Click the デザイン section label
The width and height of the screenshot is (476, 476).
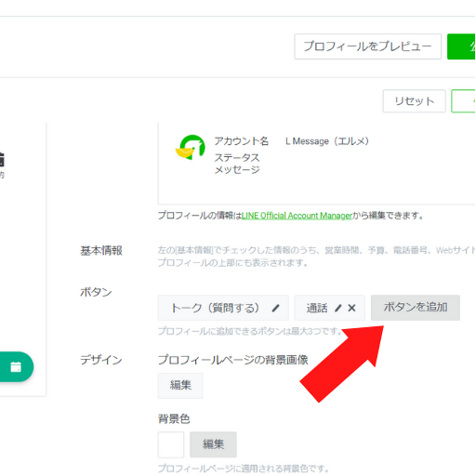[x=101, y=360]
